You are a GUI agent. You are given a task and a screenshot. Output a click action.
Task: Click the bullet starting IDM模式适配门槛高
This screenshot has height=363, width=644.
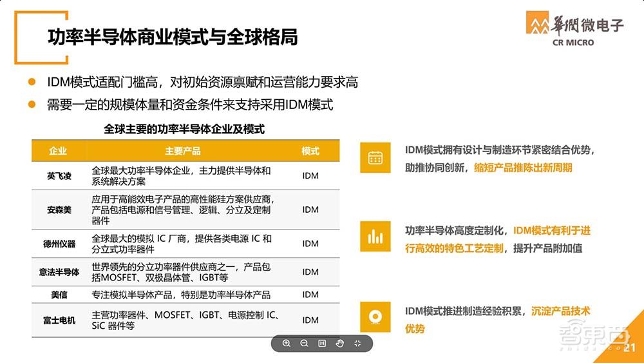coord(202,83)
